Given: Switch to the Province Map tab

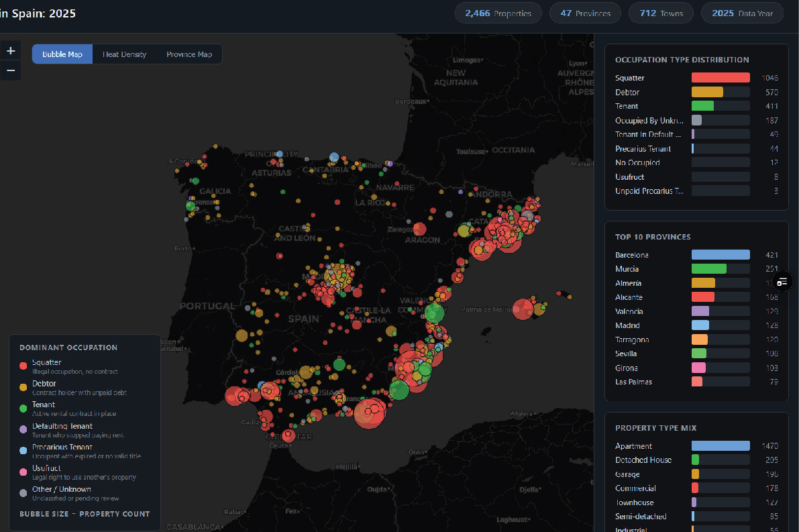Looking at the screenshot, I should pyautogui.click(x=189, y=54).
